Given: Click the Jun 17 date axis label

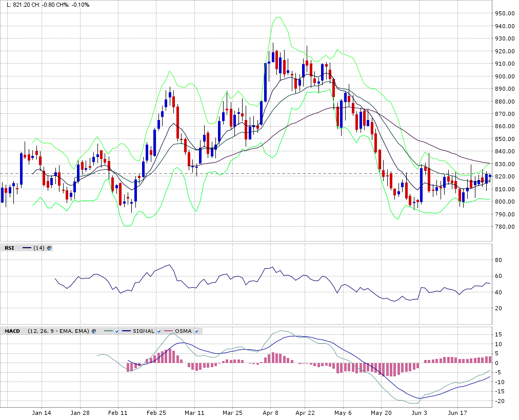Looking at the screenshot, I should click(x=456, y=412).
